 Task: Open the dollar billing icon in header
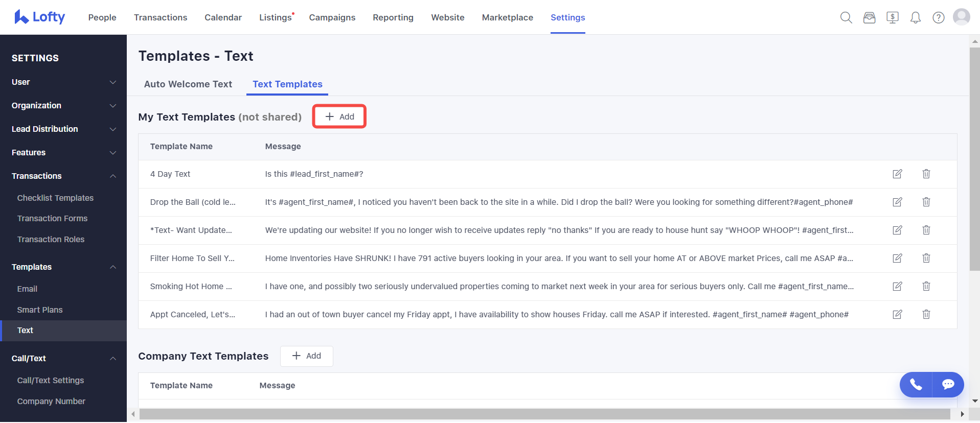tap(893, 17)
